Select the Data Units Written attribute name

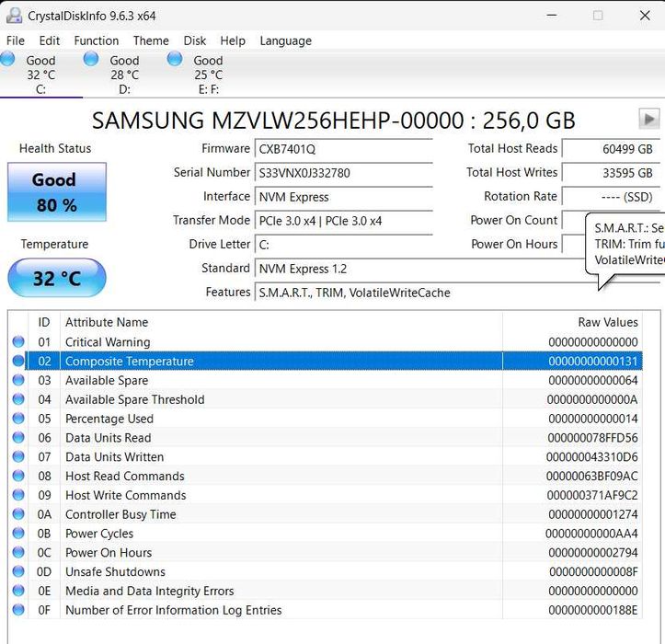(x=114, y=457)
